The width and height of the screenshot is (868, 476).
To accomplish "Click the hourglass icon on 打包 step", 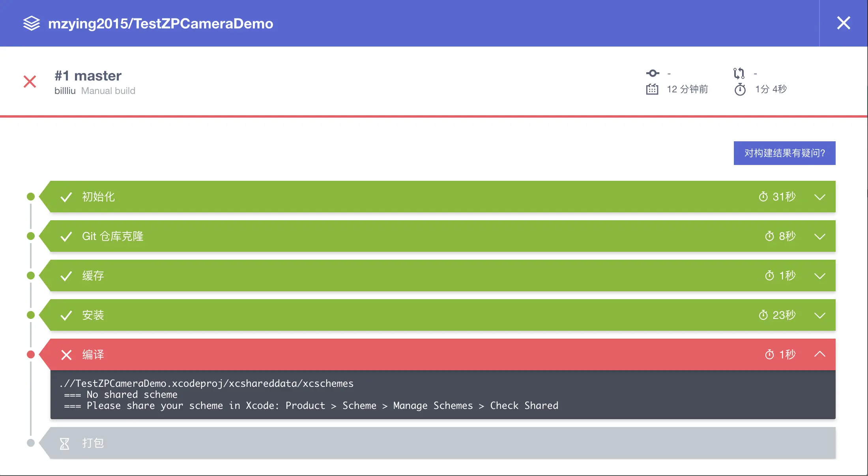I will [65, 443].
